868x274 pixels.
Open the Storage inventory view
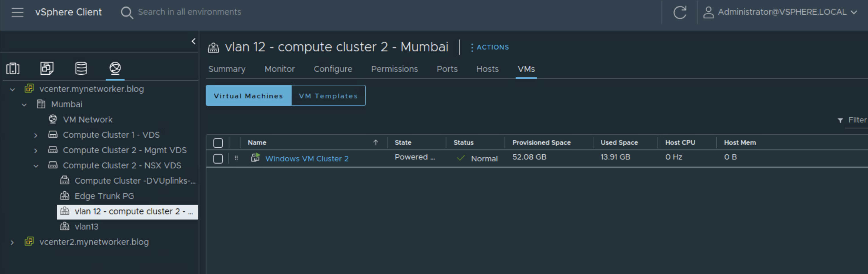coord(81,68)
